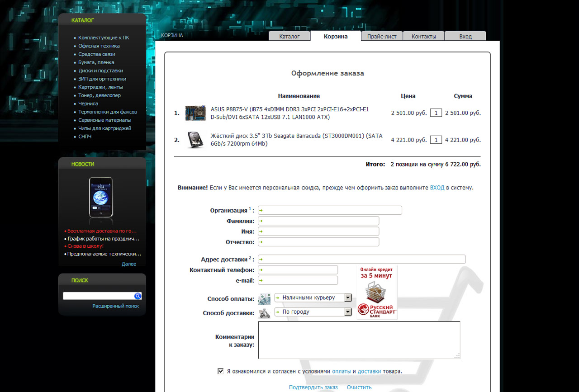Image resolution: width=579 pixels, height=392 pixels.
Task: Open catalog category ЗИП для оргтехники
Action: 102,79
